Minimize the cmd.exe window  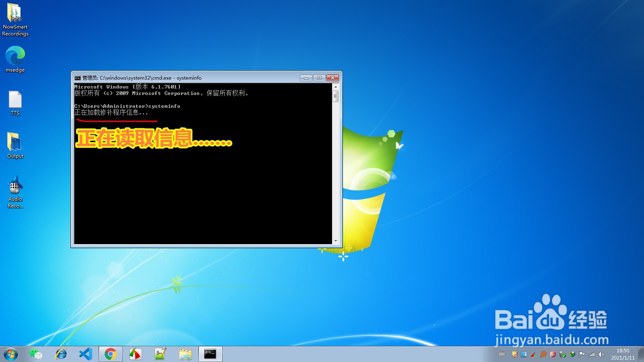306,78
